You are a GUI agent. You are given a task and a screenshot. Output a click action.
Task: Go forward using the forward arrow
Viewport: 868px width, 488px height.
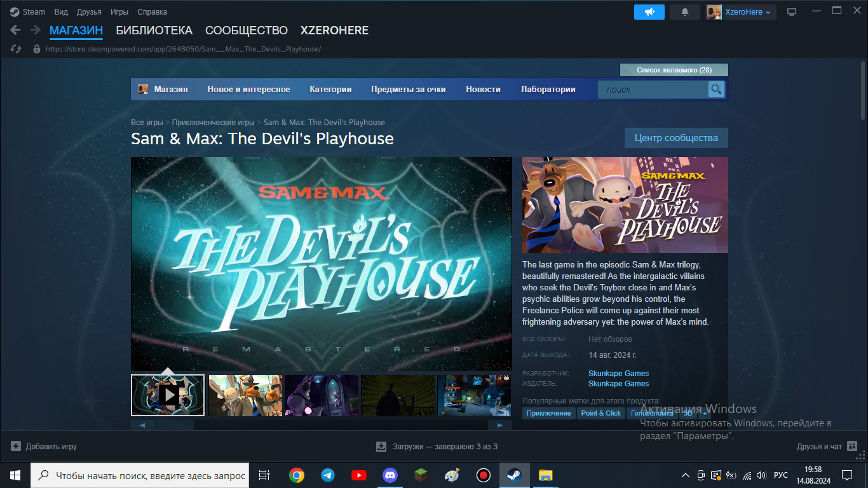point(36,30)
